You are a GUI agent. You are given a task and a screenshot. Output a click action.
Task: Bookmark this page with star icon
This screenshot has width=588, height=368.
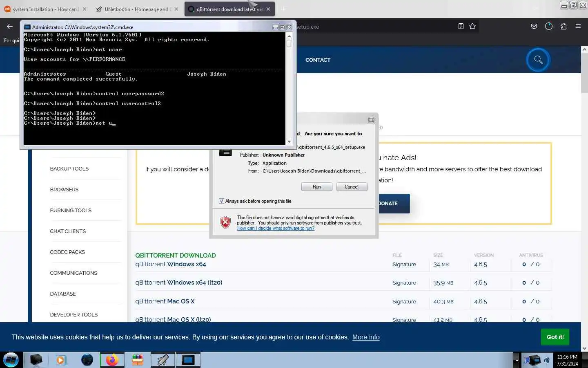pyautogui.click(x=472, y=26)
